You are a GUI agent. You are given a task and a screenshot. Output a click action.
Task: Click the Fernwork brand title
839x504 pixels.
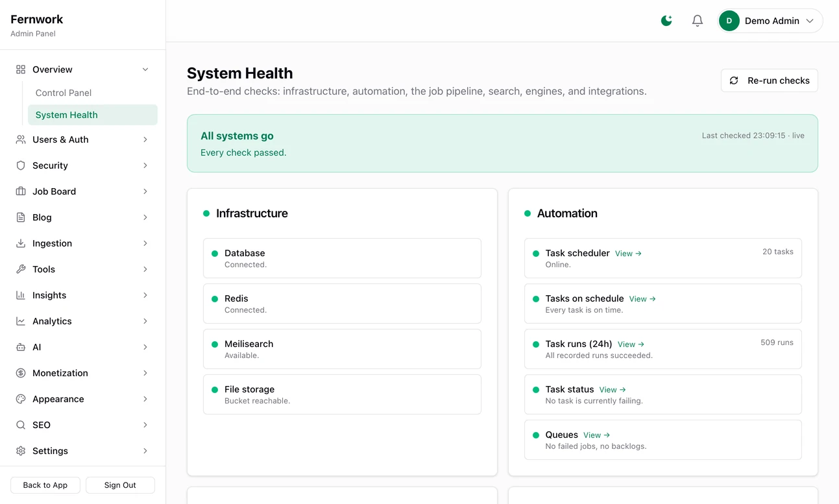click(x=37, y=19)
